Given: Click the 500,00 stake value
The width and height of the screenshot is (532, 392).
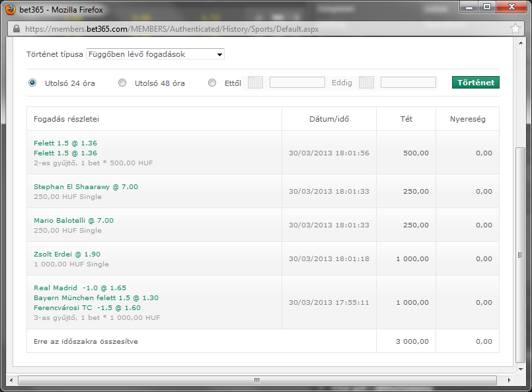Looking at the screenshot, I should coord(416,153).
